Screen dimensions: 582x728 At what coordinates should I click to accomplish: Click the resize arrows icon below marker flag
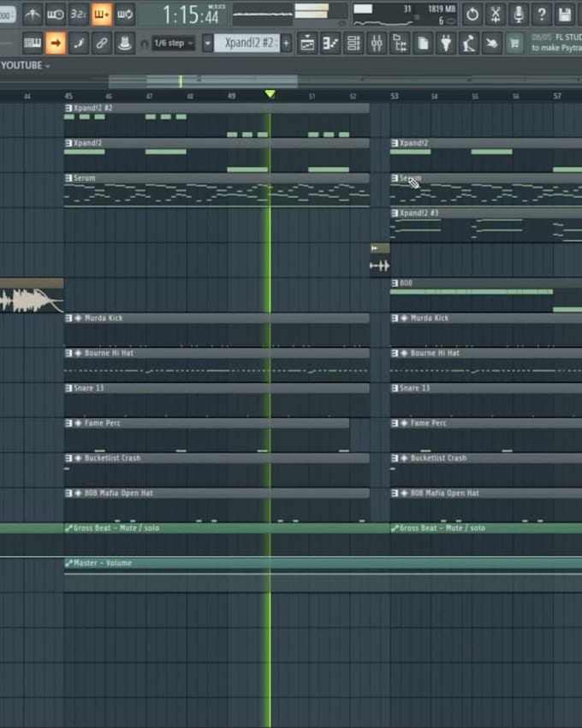tap(380, 266)
